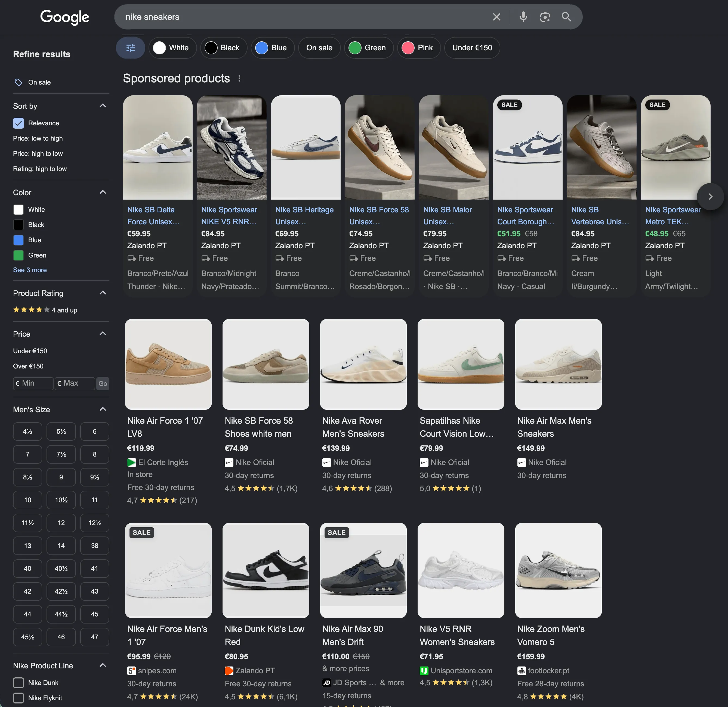Image resolution: width=728 pixels, height=707 pixels.
Task: Click the magnifying glass search icon
Action: click(566, 17)
